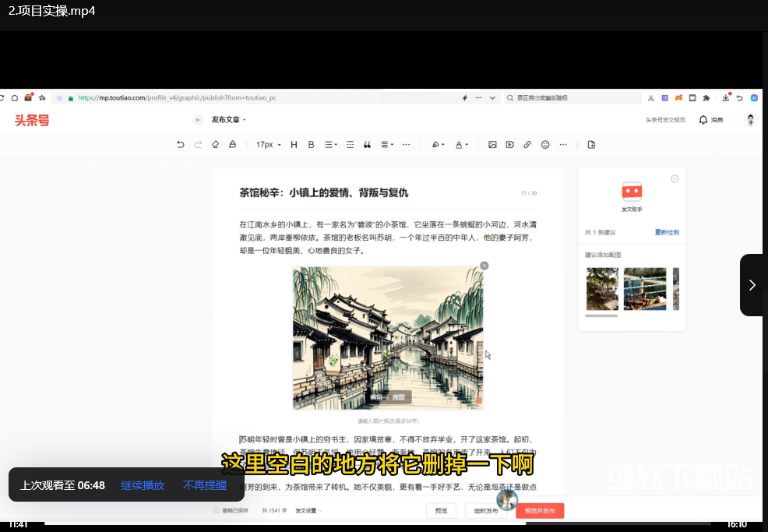Click the undo arrow in editor toolbar

point(181,145)
